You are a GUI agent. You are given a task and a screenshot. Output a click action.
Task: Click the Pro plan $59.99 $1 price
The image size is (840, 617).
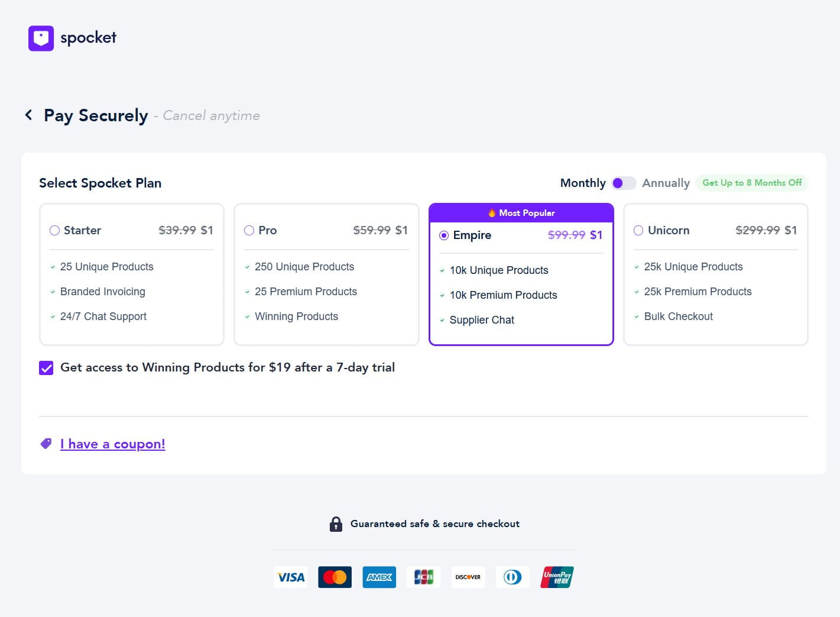(380, 230)
